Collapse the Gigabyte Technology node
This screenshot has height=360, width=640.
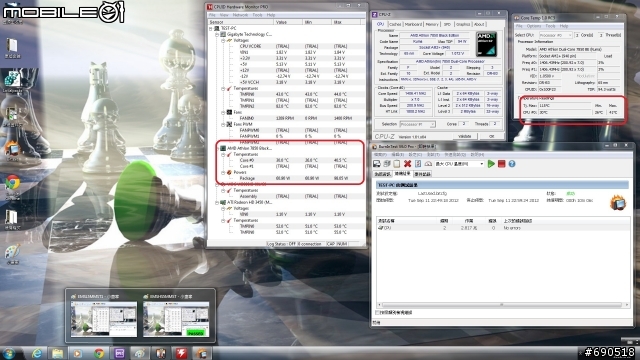[217, 34]
